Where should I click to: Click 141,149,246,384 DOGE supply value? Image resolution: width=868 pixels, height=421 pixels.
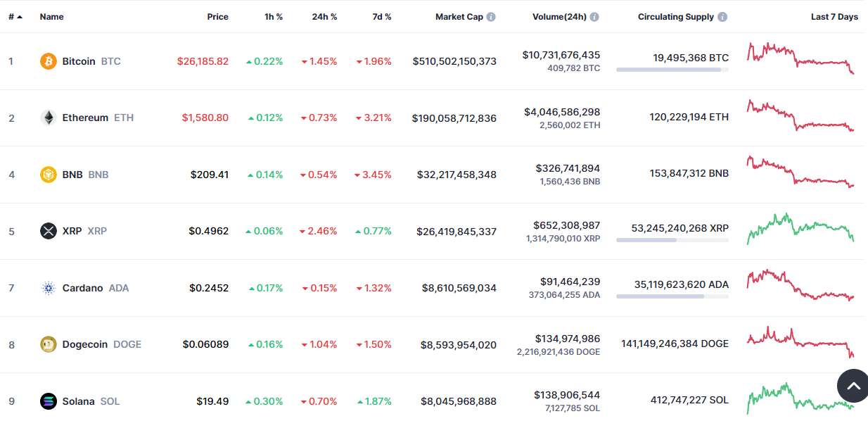pos(675,344)
